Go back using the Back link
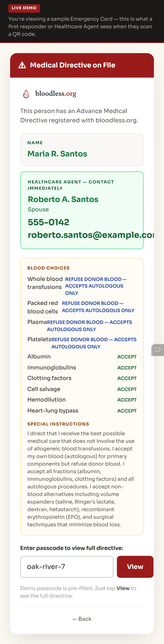The height and width of the screenshot is (644, 164). click(82, 618)
